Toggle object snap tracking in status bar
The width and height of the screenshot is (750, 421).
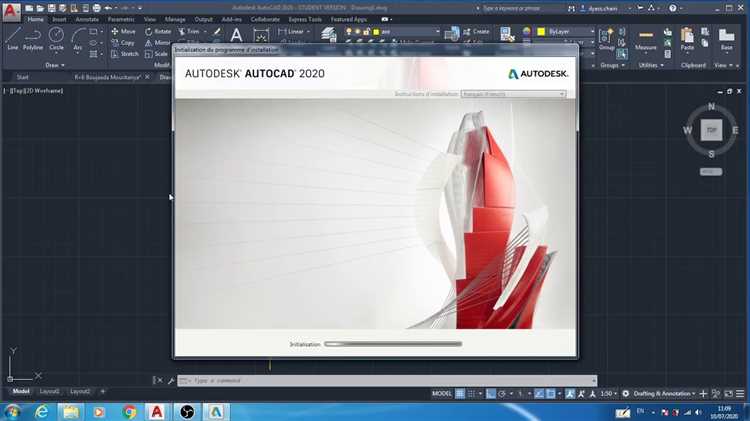pos(539,393)
